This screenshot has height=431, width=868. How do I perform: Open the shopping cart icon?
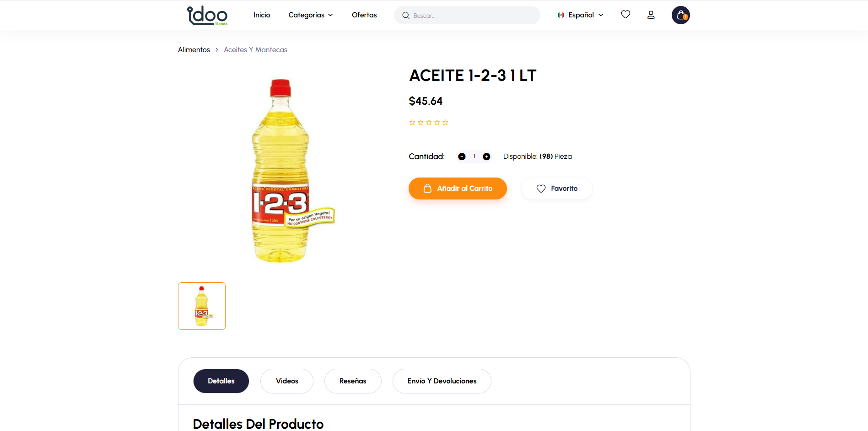[680, 15]
